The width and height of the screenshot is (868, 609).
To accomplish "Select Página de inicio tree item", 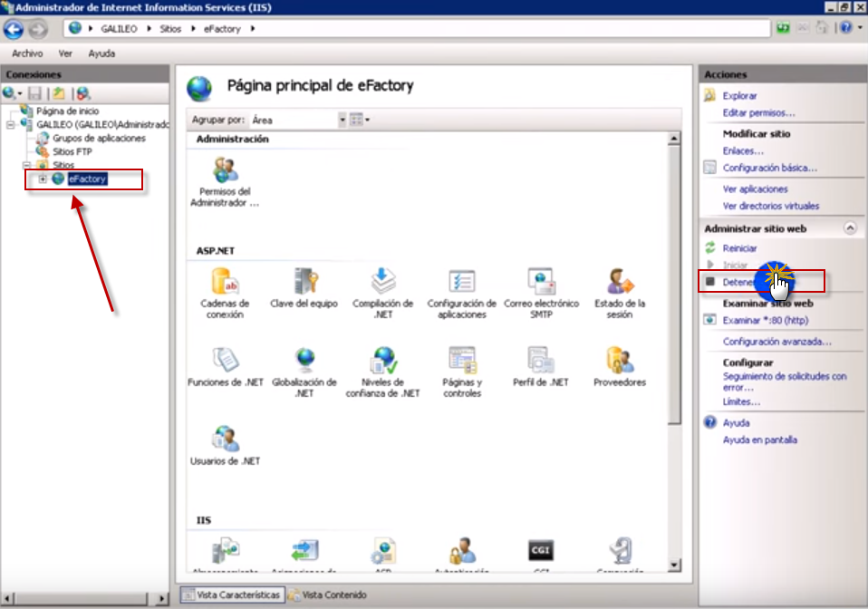I will pos(68,111).
